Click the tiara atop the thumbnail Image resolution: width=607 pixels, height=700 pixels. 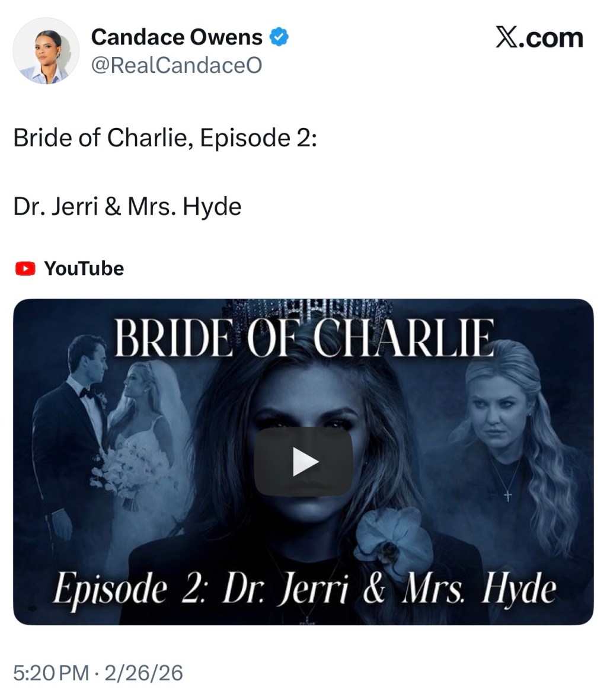(x=308, y=309)
